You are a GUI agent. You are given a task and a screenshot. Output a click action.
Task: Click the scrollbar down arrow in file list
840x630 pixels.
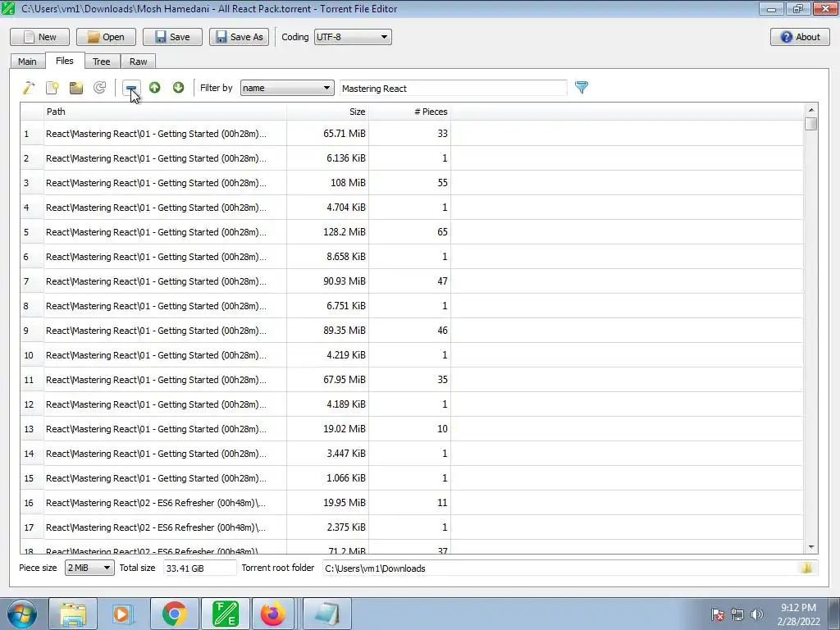click(x=810, y=547)
